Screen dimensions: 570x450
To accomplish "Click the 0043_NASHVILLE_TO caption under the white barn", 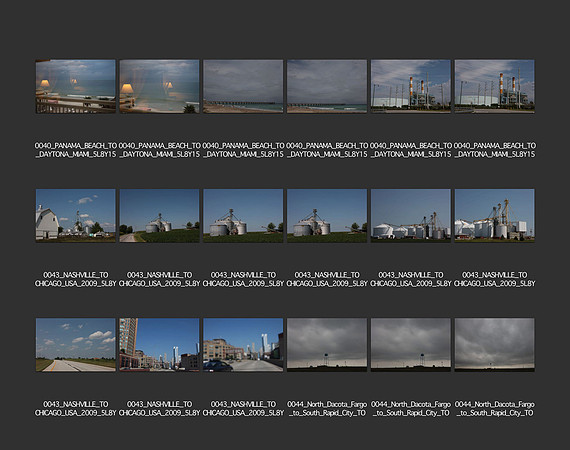I will 76,279.
